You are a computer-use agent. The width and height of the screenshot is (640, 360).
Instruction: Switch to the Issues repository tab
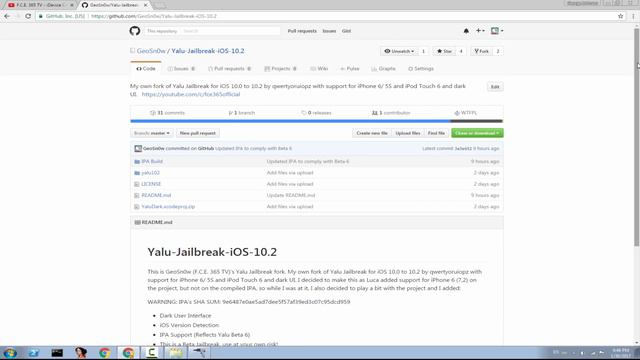coord(181,69)
